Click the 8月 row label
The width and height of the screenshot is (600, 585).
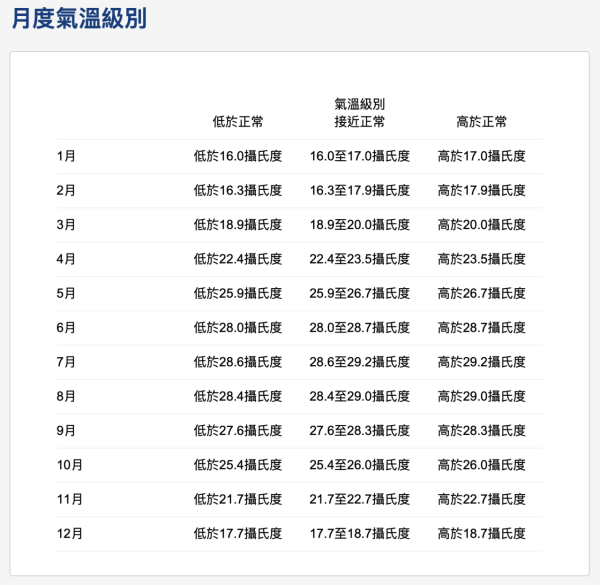click(x=66, y=396)
